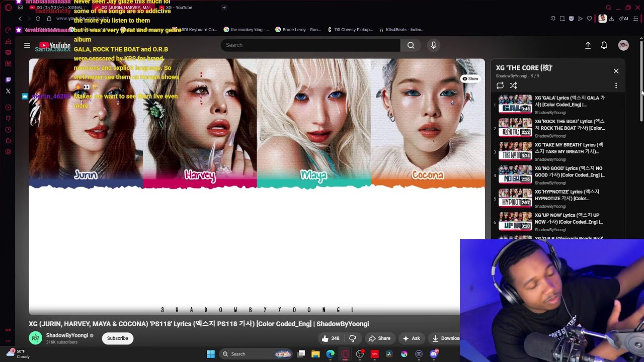Open ShadowByYoongi channel name link

[67, 335]
